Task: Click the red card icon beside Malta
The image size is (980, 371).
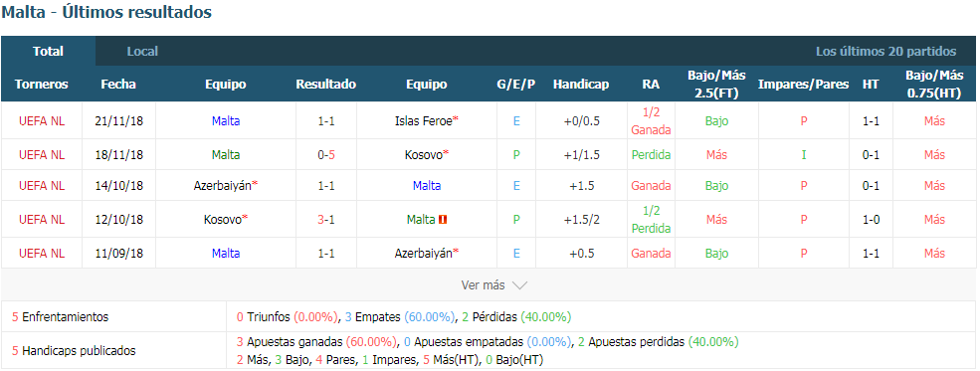Action: pos(443,219)
